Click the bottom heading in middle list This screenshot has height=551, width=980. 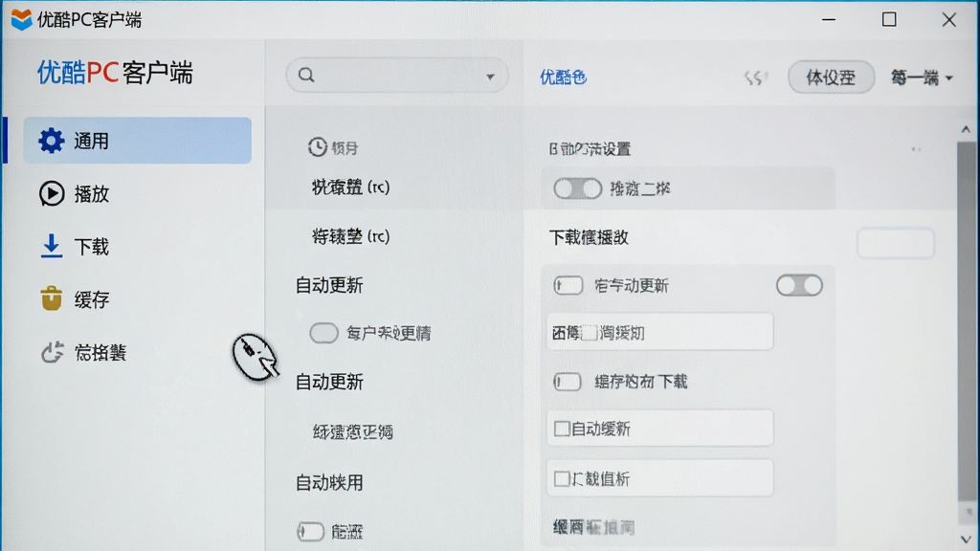[329, 482]
